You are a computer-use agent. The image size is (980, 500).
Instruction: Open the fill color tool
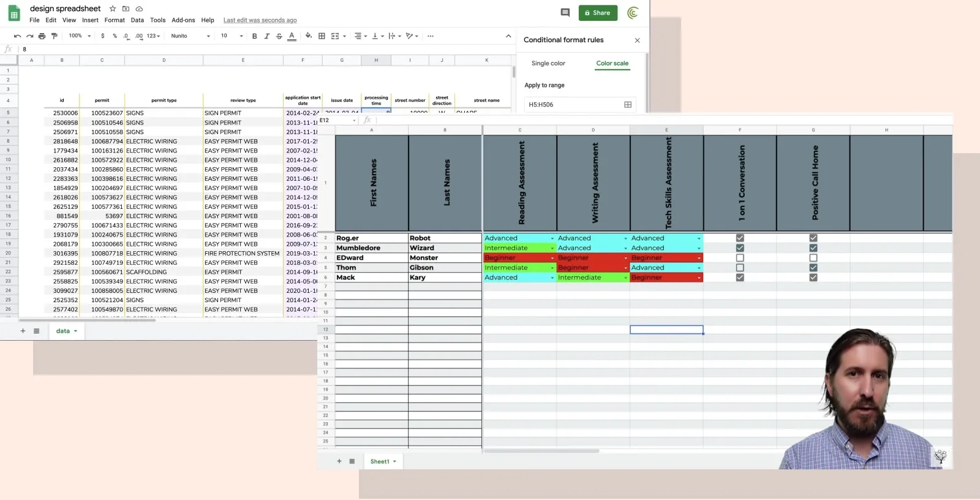[308, 36]
